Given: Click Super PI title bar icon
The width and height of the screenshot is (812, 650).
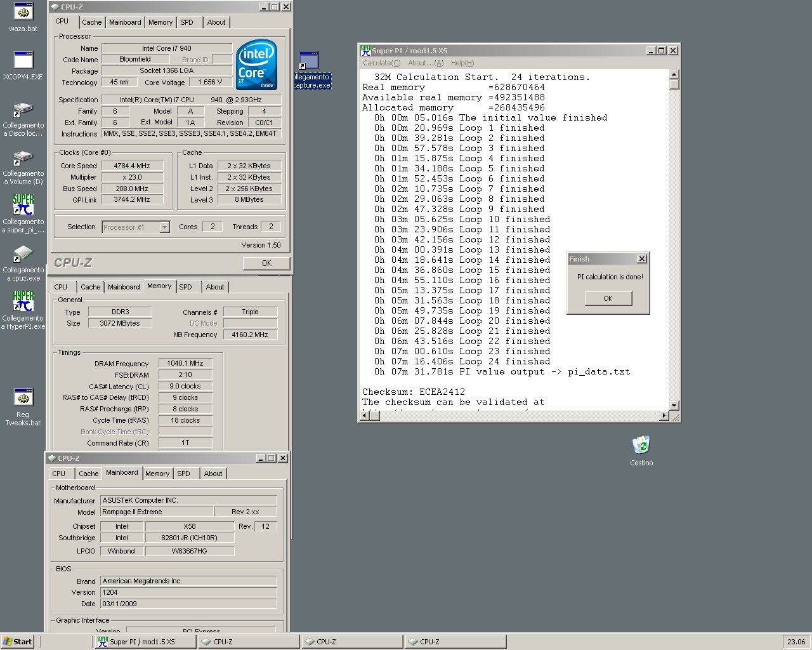Looking at the screenshot, I should click(x=365, y=51).
